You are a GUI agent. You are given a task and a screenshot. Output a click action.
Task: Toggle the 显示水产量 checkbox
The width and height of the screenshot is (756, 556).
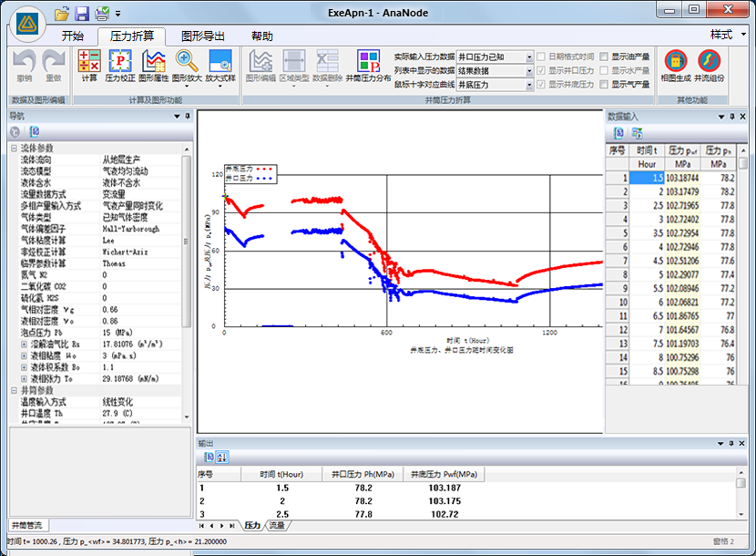(x=604, y=70)
